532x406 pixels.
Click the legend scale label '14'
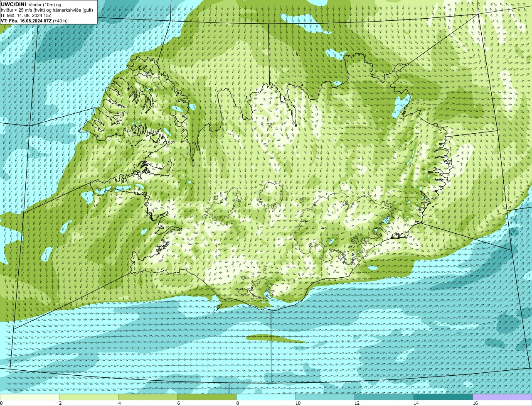[416, 403]
